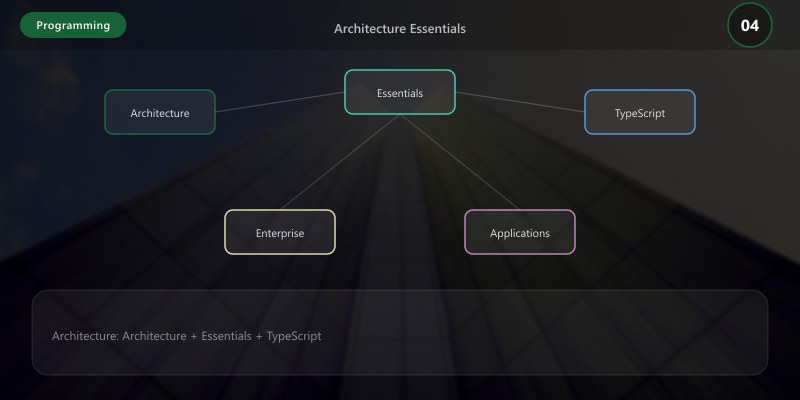Click the Enterprise node box
This screenshot has height=400, width=800.
(x=280, y=232)
